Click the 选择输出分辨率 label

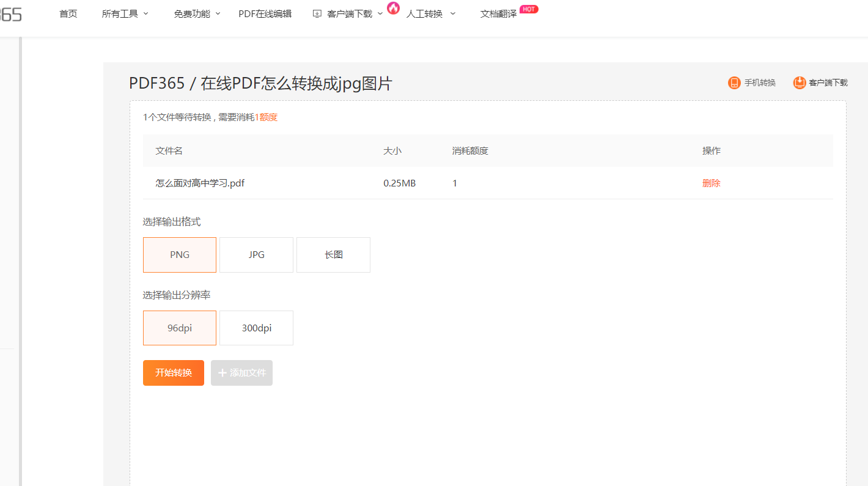click(177, 295)
